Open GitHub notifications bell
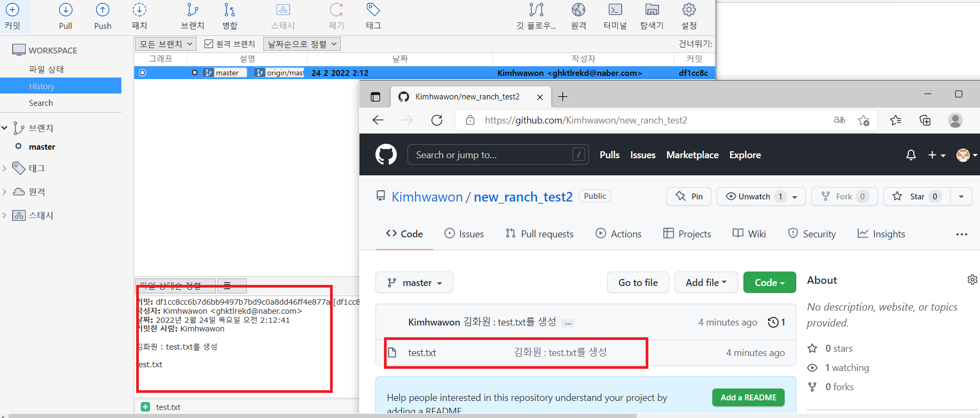The width and height of the screenshot is (980, 418). tap(911, 155)
